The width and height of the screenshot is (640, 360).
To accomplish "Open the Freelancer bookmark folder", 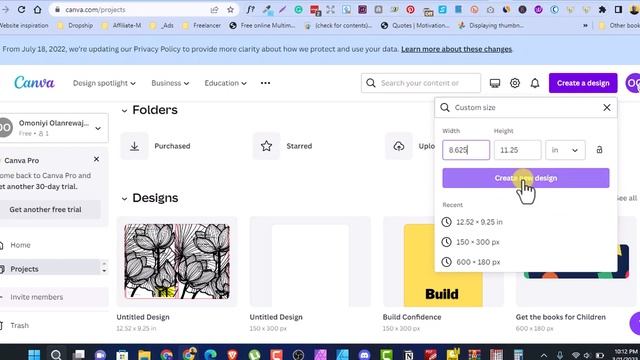I will pos(201,25).
